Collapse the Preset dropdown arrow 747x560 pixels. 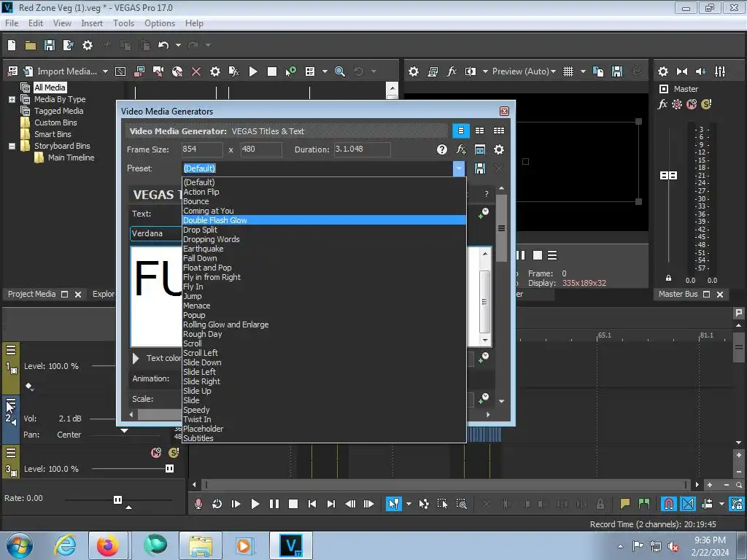[x=458, y=168]
